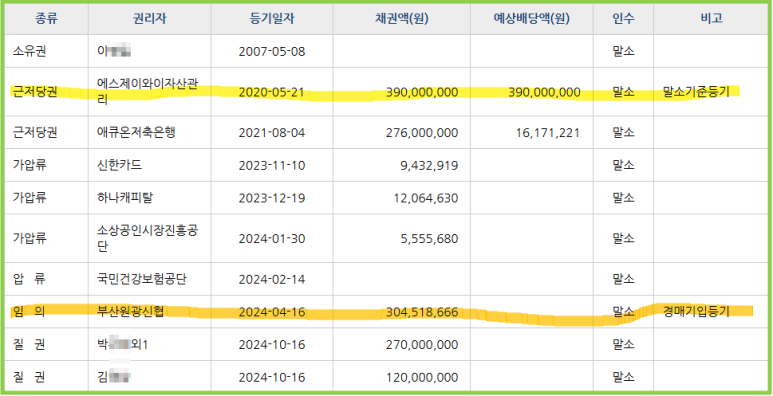Select the 경매기입등기 remark cell
The image size is (773, 396).
711,312
